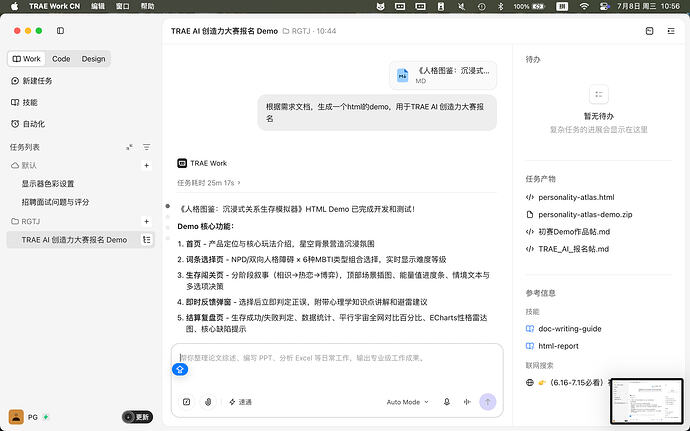Add a task in the RGTJ folder
The width and height of the screenshot is (690, 431).
click(147, 221)
